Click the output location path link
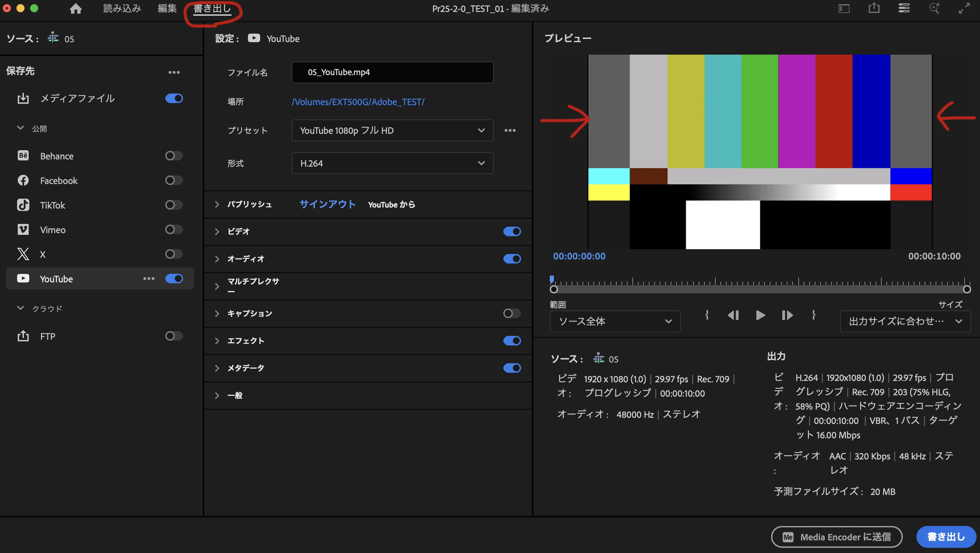The image size is (980, 553). [358, 102]
